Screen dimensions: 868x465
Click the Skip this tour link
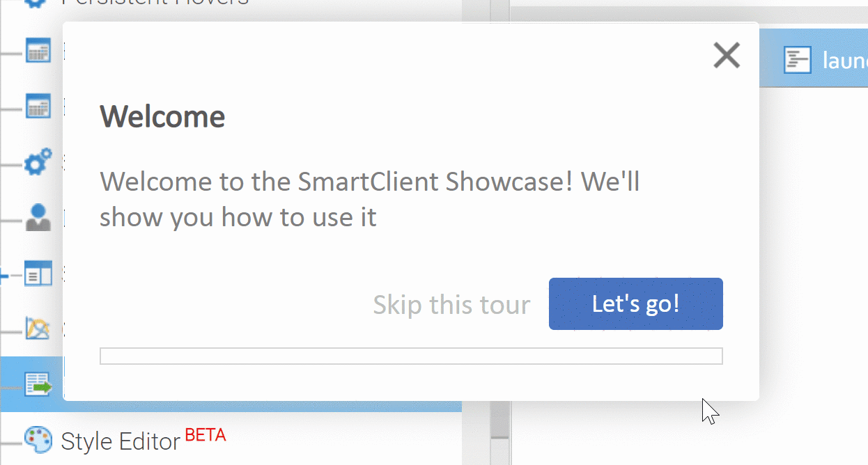451,305
